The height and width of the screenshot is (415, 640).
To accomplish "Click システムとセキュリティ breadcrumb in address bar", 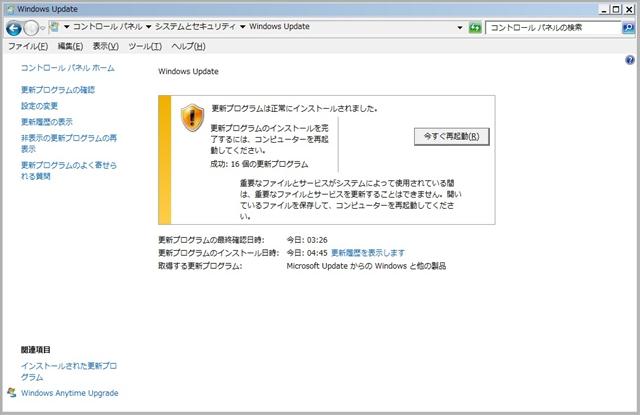I will coord(195,27).
